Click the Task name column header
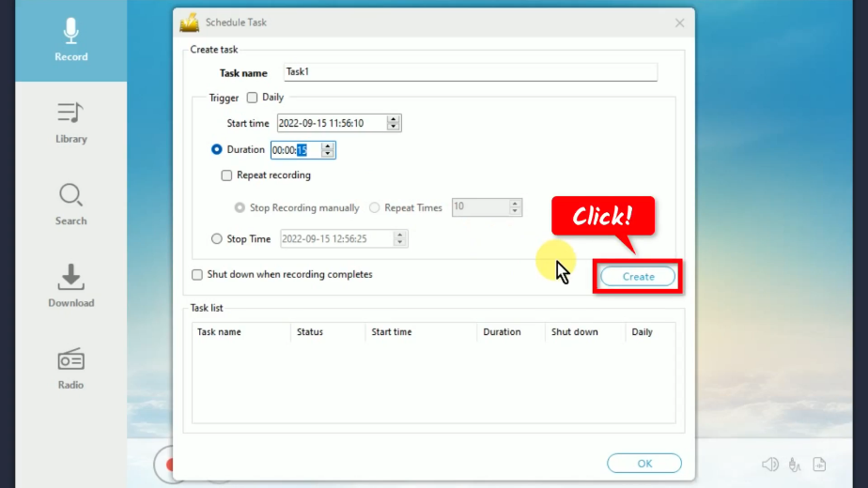 point(219,332)
